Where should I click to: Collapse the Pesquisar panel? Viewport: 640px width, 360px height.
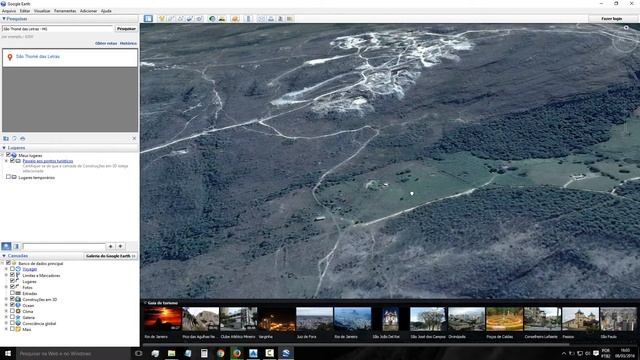(x=4, y=19)
